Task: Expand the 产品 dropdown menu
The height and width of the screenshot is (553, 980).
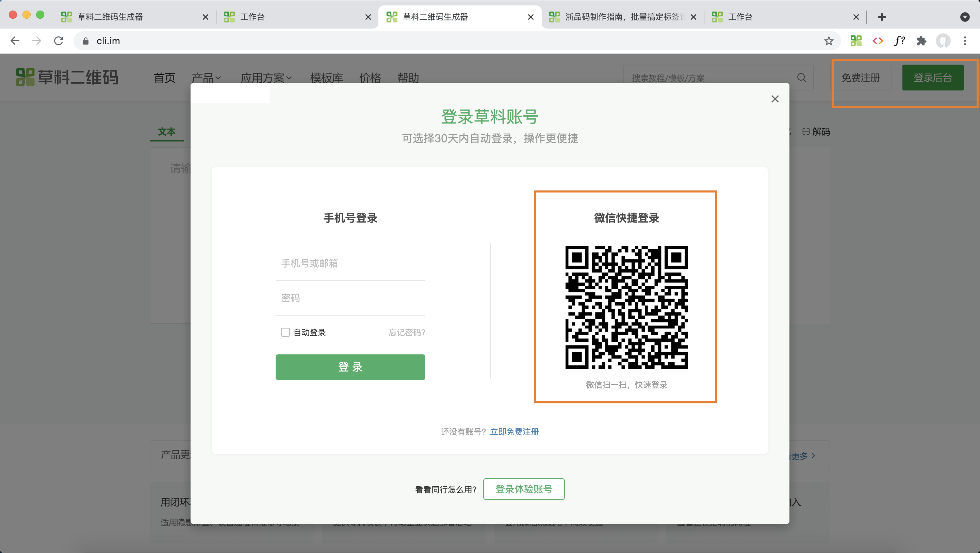Action: (206, 78)
